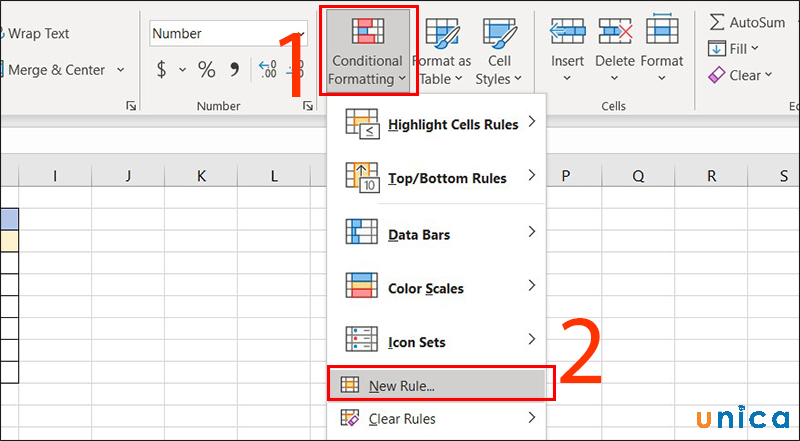Click the Insert cells icon

coord(568,34)
